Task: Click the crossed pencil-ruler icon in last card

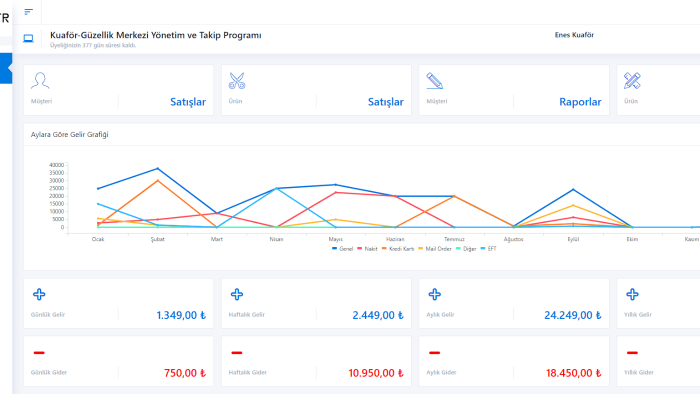Action: [x=632, y=81]
